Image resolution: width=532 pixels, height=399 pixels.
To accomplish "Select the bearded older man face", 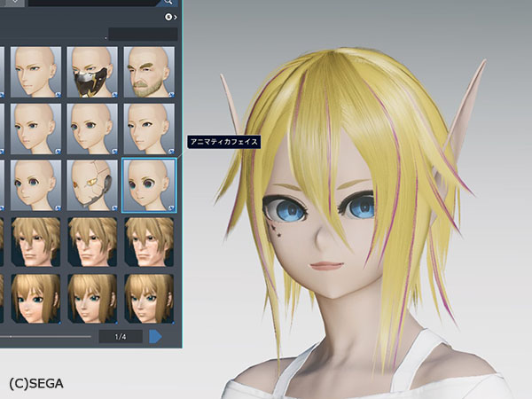I will 149,73.
